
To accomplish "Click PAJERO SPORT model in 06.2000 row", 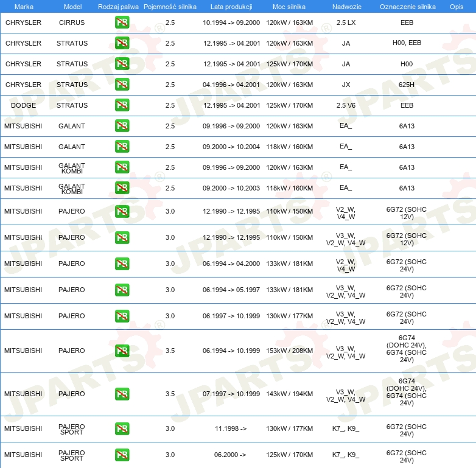I will 72,455.
